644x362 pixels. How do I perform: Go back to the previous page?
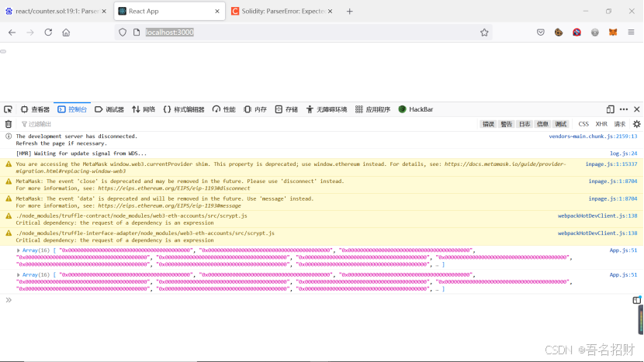coord(12,33)
